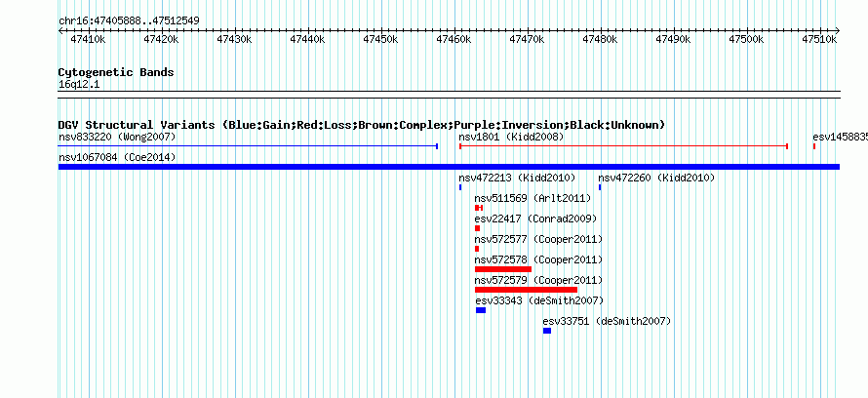The width and height of the screenshot is (868, 398).
Task: Click the 47470k ruler tick label
Action: [x=527, y=39]
